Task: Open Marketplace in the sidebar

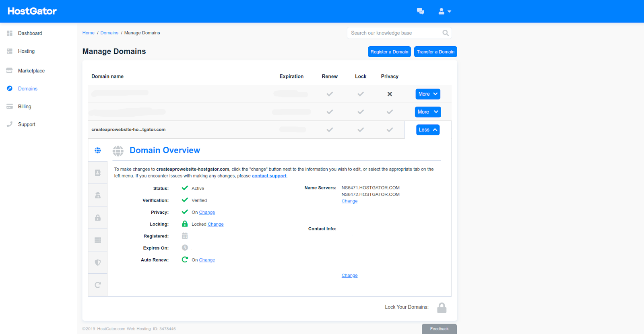Action: [x=31, y=71]
